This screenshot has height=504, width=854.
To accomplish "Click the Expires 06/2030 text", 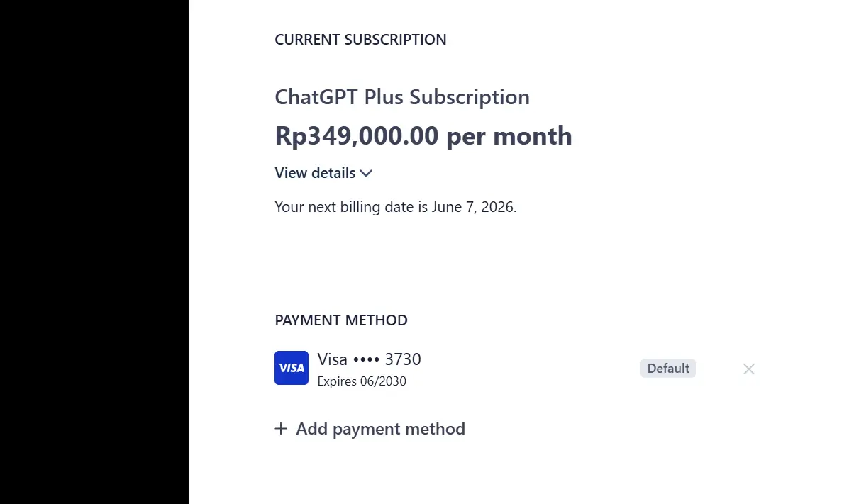I will [362, 381].
